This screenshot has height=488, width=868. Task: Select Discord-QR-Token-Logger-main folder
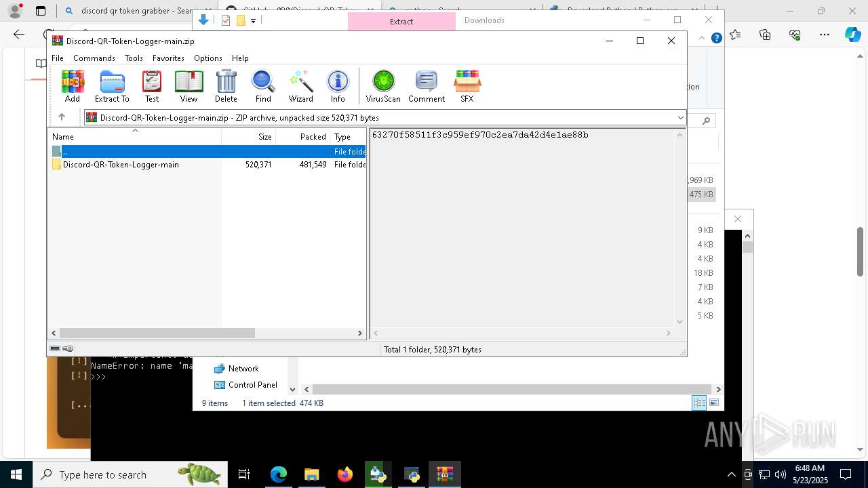[x=121, y=165]
